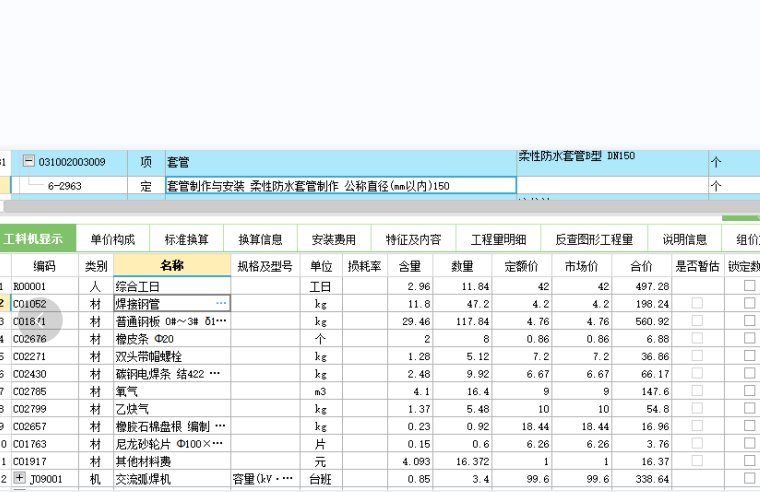760x492 pixels.
Task: Select the 数量 value 117.84
Action: click(462, 321)
